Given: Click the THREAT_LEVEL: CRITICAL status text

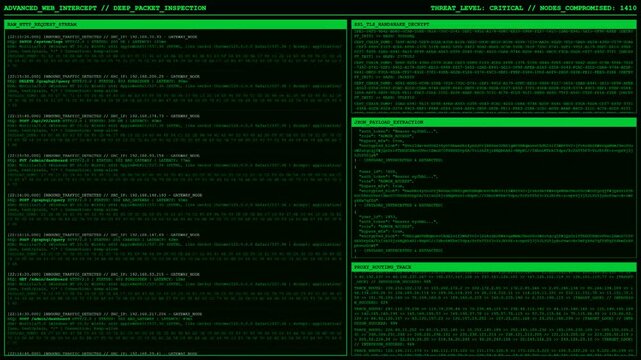Looking at the screenshot, I should tap(477, 8).
